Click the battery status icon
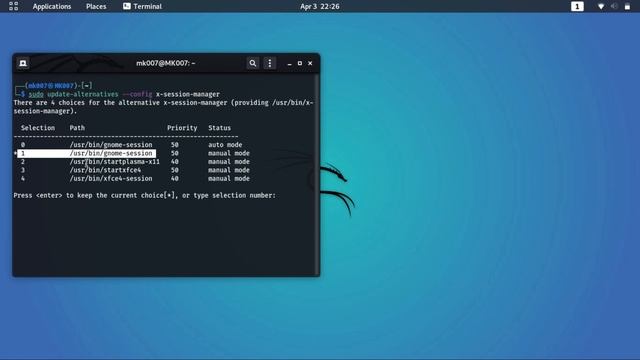 point(627,6)
